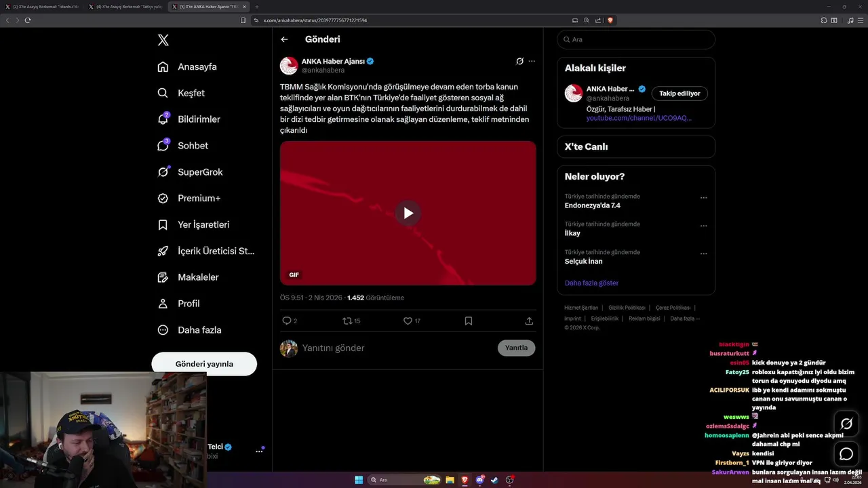Reload the page in the browser
This screenshot has height=488, width=868.
(x=28, y=20)
